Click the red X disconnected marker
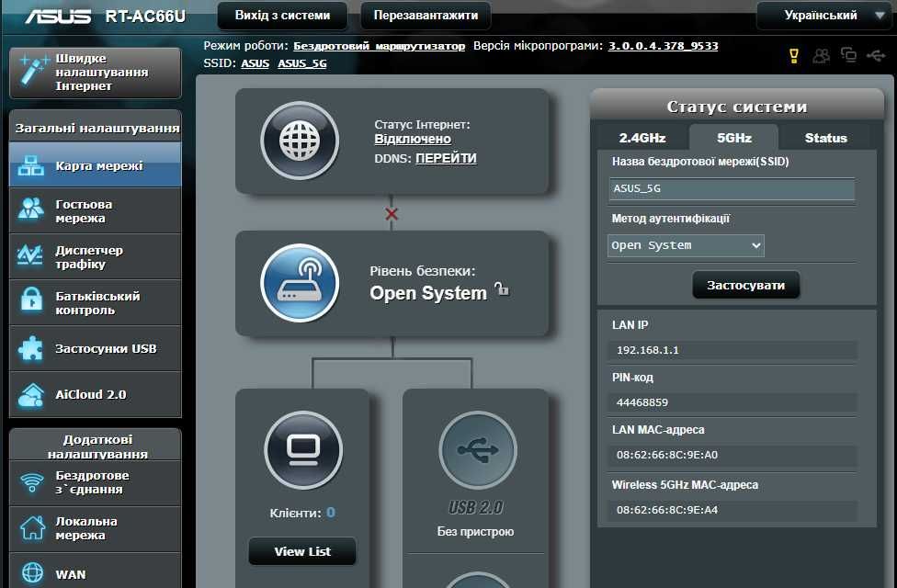Viewport: 897px width, 588px height. click(x=392, y=214)
